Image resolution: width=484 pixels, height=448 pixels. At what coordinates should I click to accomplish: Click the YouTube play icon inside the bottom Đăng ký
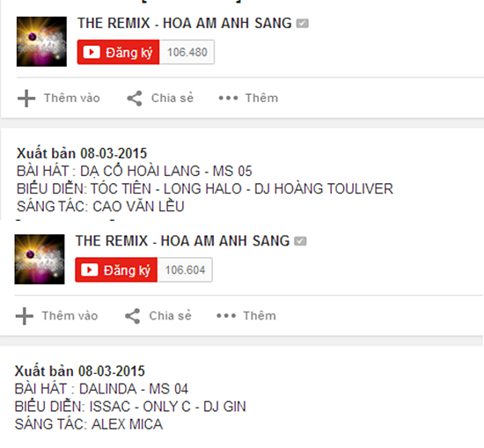[x=89, y=270]
